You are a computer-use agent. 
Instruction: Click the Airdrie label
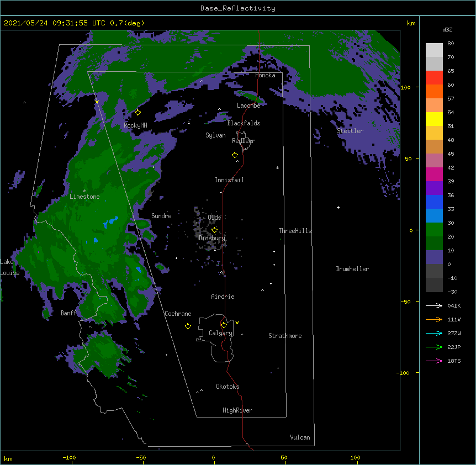[223, 297]
